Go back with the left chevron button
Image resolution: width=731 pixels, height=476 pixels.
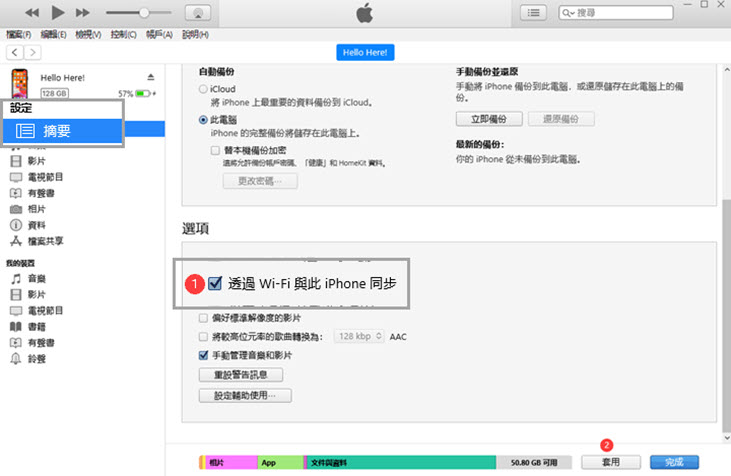click(x=15, y=52)
